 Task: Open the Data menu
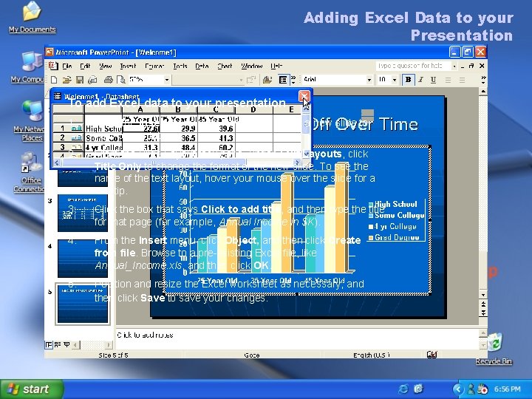point(202,66)
